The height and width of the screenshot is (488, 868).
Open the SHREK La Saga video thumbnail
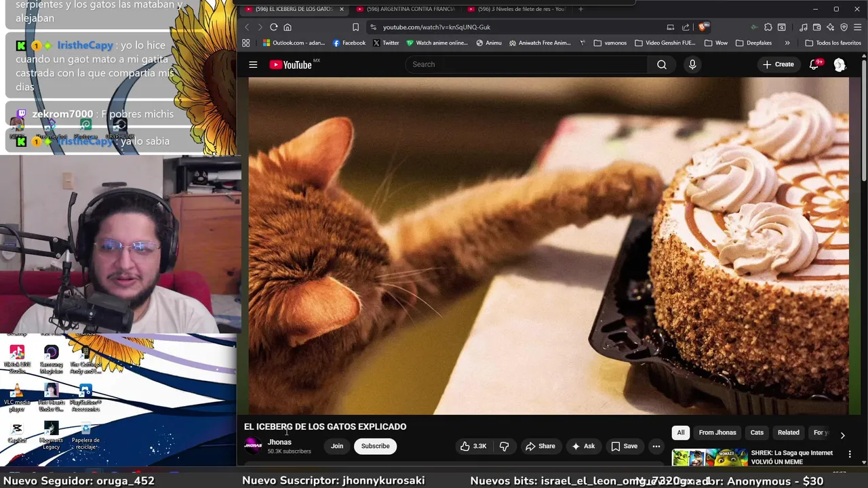(709, 457)
